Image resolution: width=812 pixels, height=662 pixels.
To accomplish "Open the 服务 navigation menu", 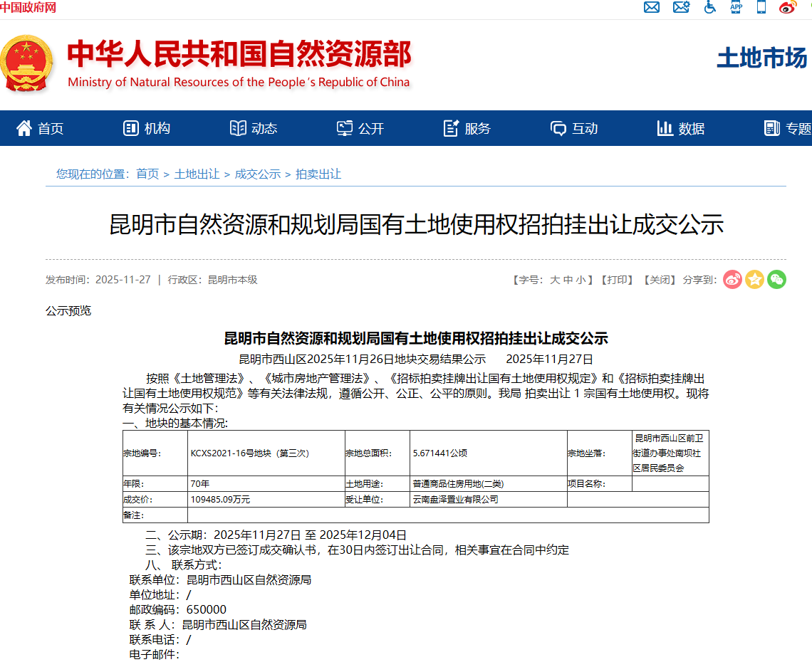I will [468, 128].
